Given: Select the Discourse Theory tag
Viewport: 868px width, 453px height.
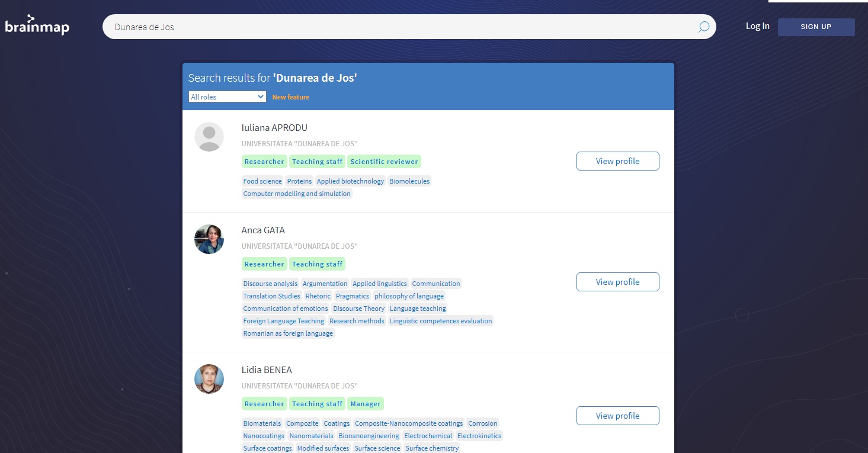Looking at the screenshot, I should [x=358, y=309].
